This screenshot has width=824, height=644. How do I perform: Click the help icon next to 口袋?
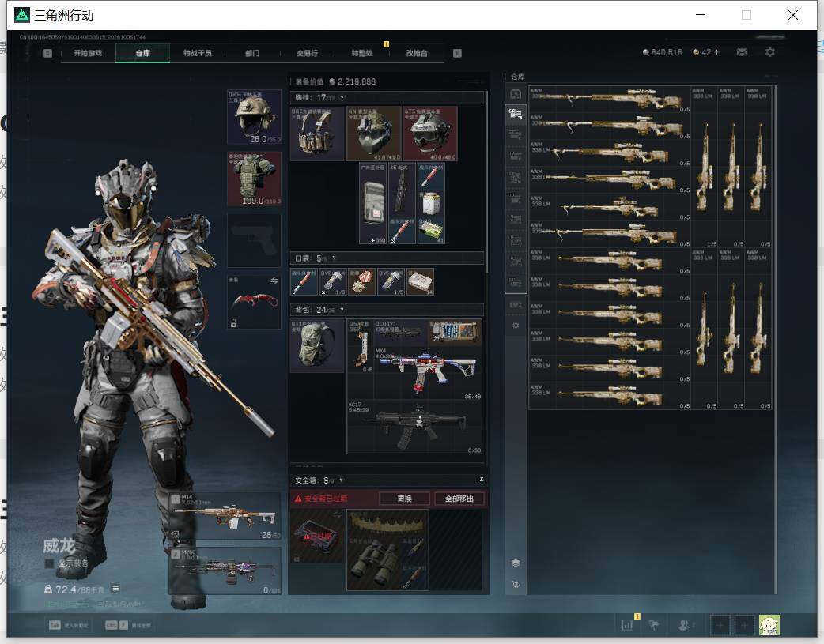[x=334, y=258]
